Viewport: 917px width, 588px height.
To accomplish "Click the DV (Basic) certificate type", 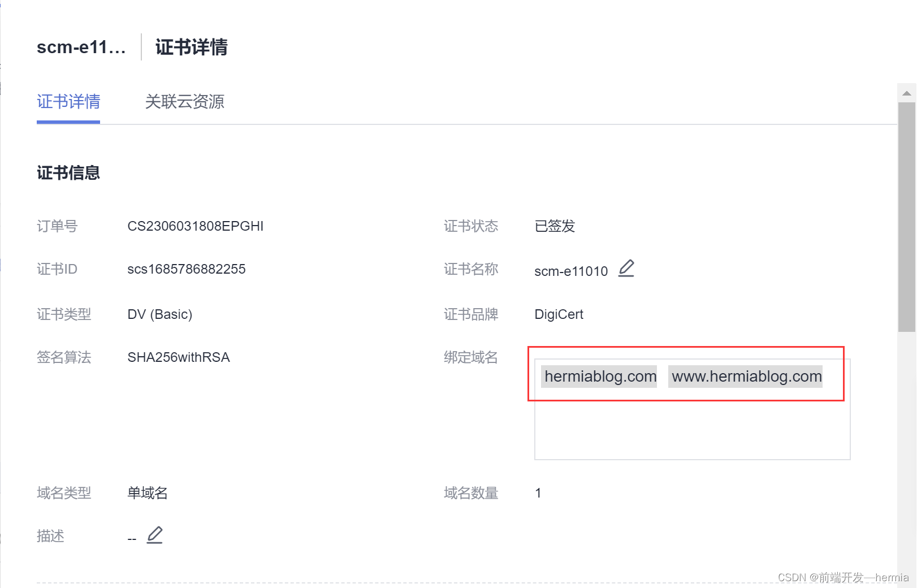I will [x=159, y=314].
